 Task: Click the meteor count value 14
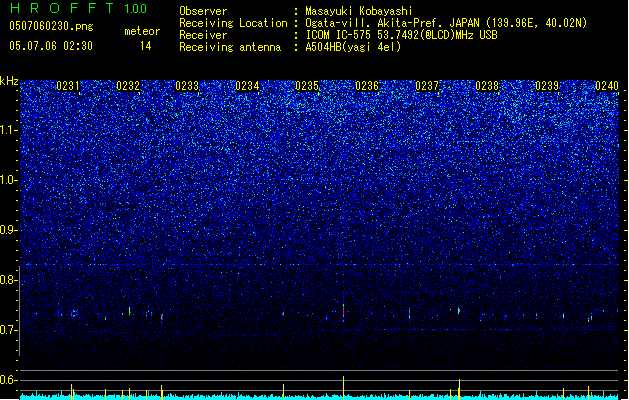point(146,46)
